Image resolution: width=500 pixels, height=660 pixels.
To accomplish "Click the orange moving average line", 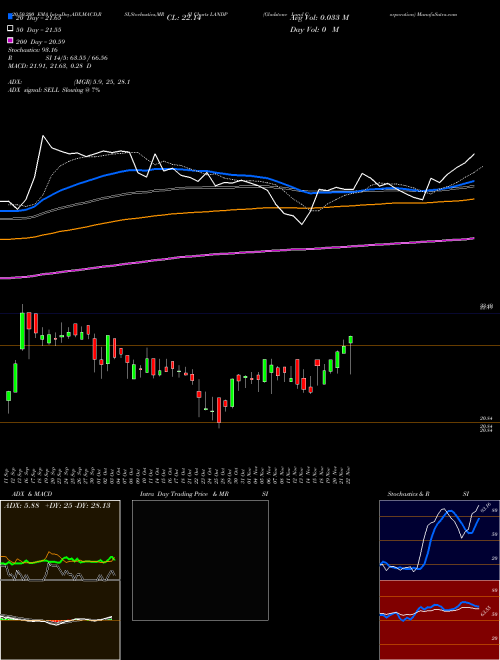I will [x=236, y=210].
